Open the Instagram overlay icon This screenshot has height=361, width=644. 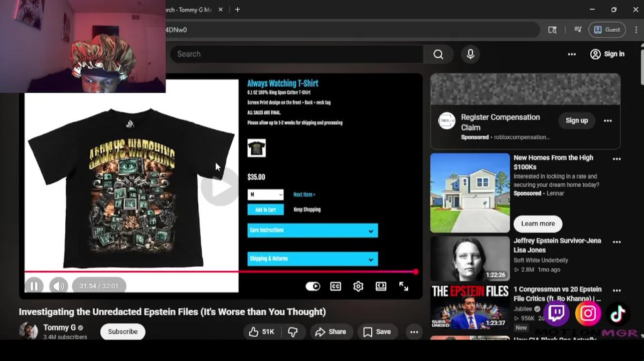(x=588, y=313)
